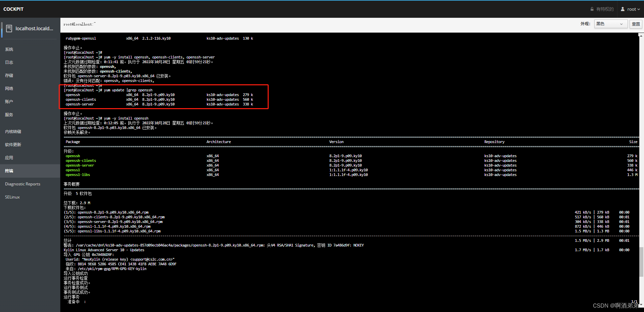Click the '升级 5 软件包' summary line

tap(78, 193)
